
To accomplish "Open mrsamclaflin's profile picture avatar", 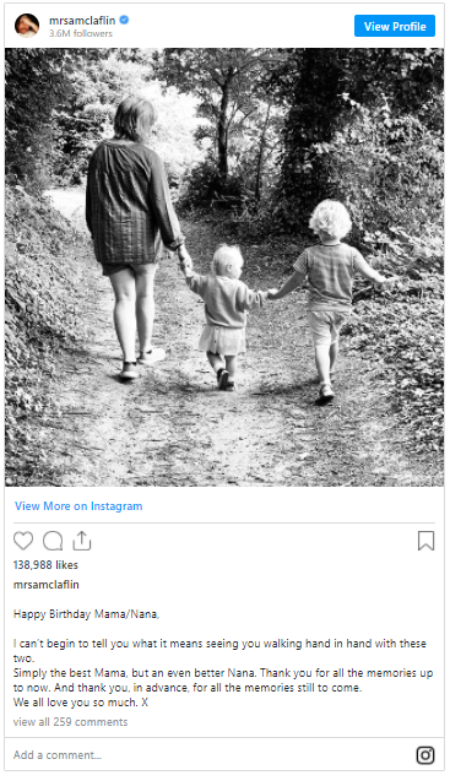I will pyautogui.click(x=27, y=25).
